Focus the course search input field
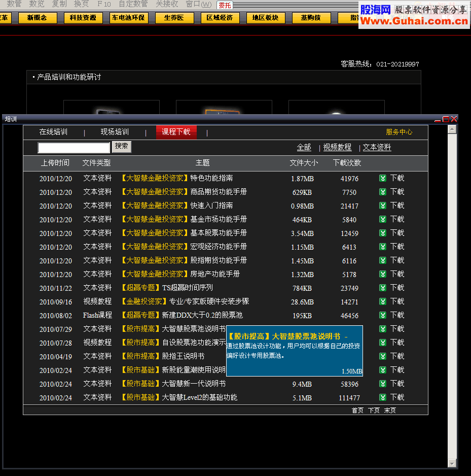Viewport: 471px width, 476px height. click(x=74, y=148)
